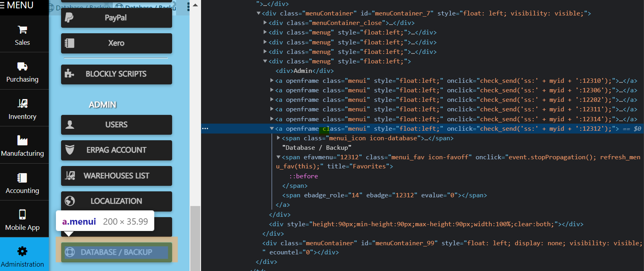Click the ADMIN section heading
Screen dimensions: 644x271
103,105
